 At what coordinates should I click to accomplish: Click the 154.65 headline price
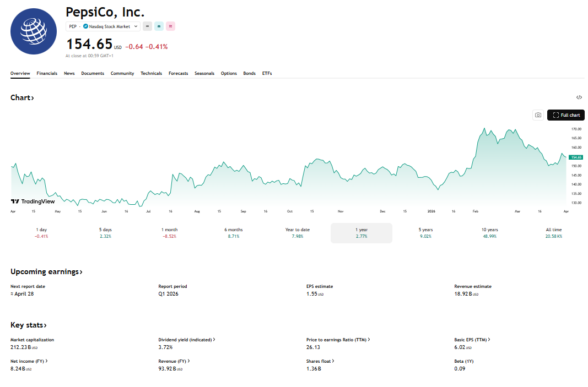tap(90, 44)
